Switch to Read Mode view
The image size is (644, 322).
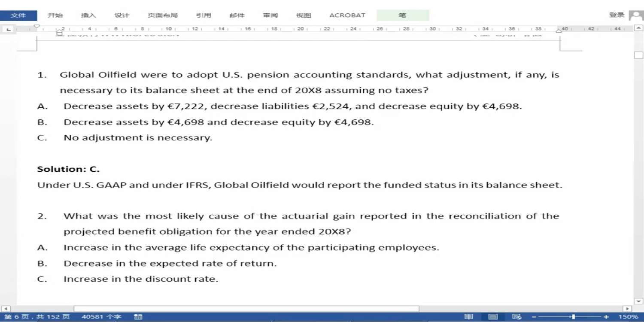(x=469, y=317)
